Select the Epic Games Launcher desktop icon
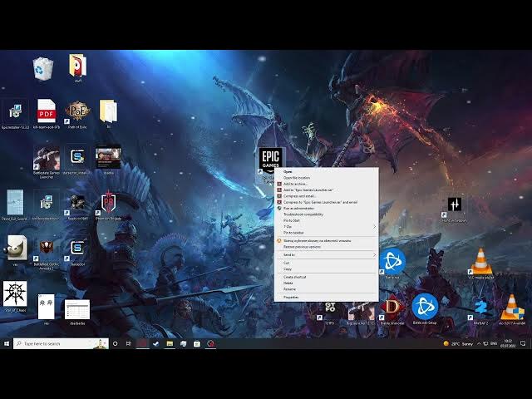Viewport: 532px width, 399px height. [270, 160]
